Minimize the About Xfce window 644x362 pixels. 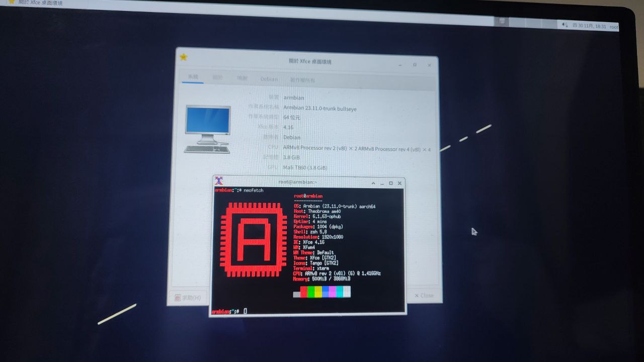coord(400,65)
